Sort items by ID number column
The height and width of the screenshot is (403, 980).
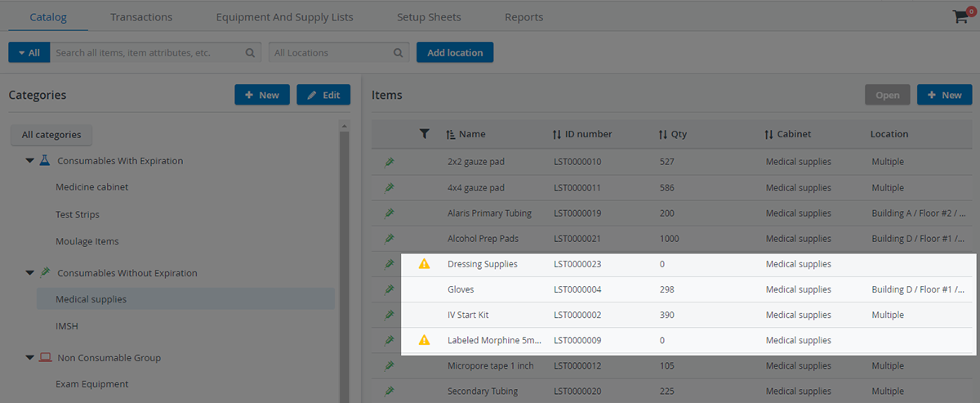[x=582, y=134]
